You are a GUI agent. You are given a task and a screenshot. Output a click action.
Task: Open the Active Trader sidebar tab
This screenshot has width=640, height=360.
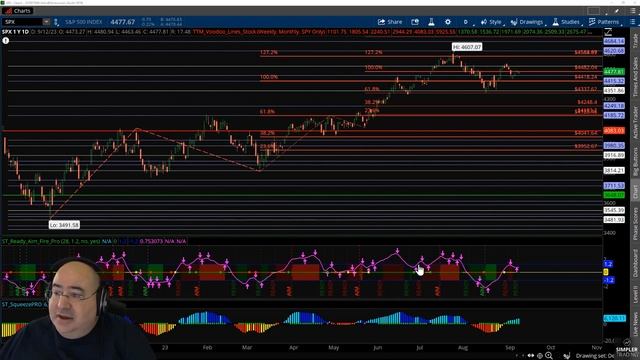click(635, 122)
